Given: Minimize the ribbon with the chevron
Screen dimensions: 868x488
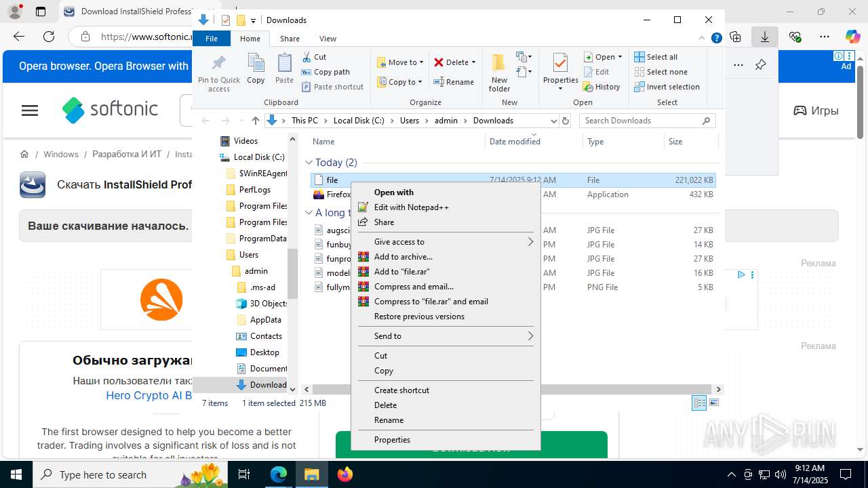Looking at the screenshot, I should pos(703,39).
